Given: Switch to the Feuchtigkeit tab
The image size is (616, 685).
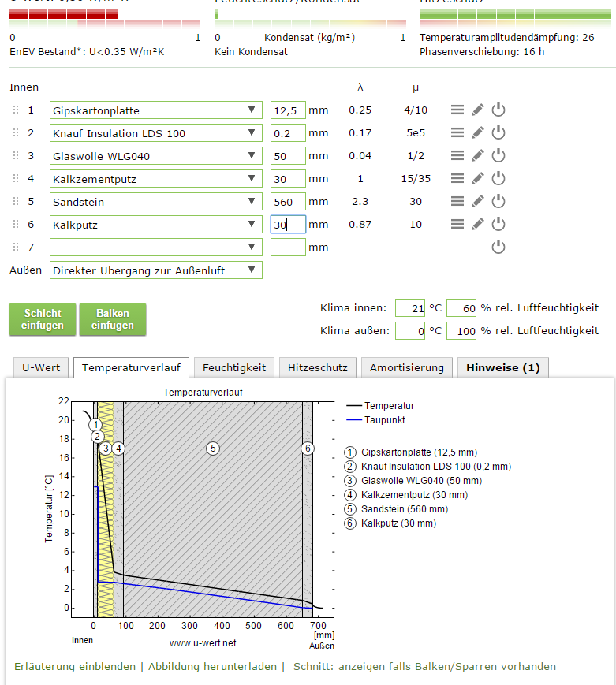Looking at the screenshot, I should pos(233,367).
